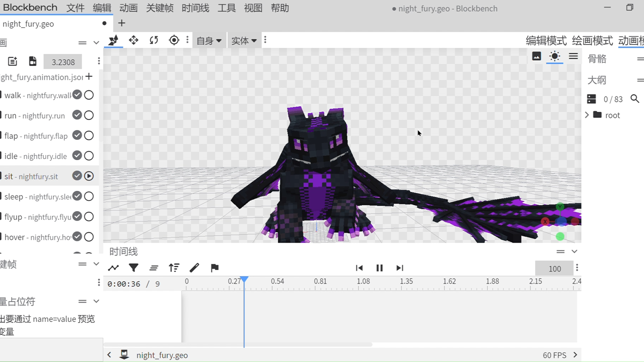Open viewport screenshot image icon
Screen dimensions: 644x362
536,56
